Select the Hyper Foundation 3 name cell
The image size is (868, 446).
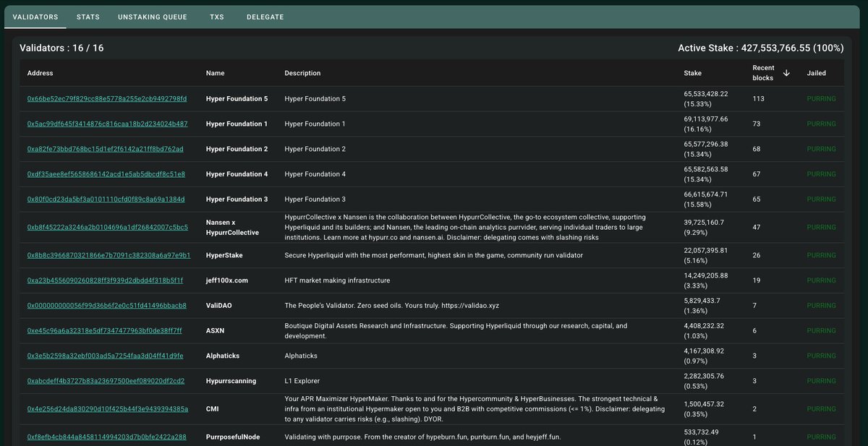tap(237, 200)
